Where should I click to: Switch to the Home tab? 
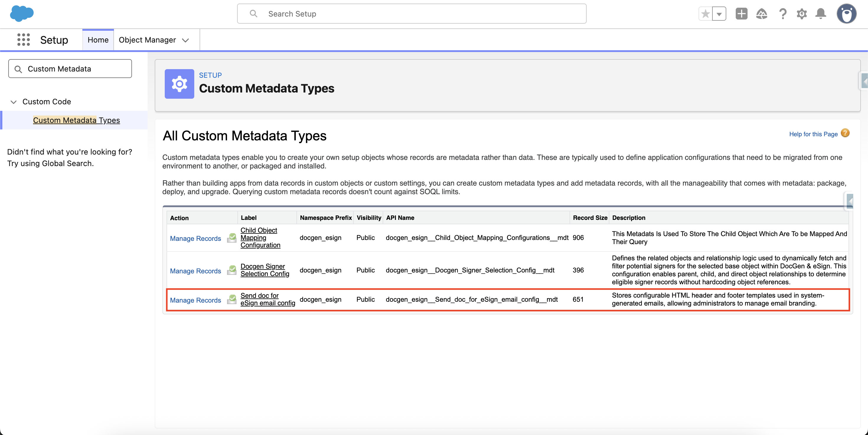click(98, 40)
